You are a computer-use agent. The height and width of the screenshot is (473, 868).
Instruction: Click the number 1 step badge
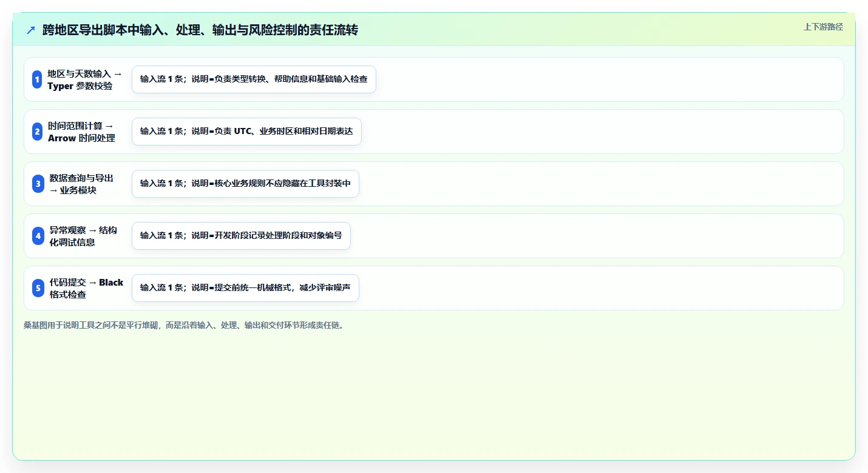[38, 79]
